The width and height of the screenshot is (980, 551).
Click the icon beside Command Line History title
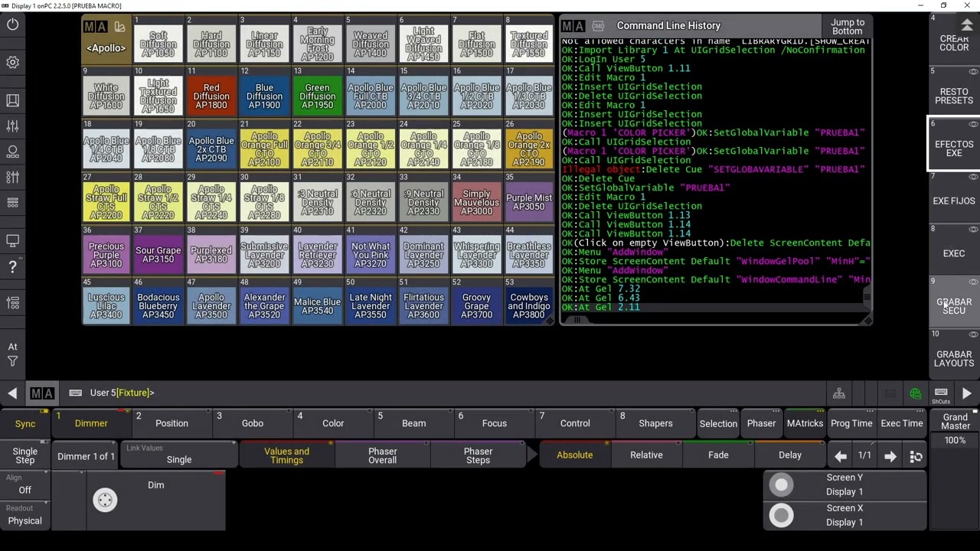(598, 26)
